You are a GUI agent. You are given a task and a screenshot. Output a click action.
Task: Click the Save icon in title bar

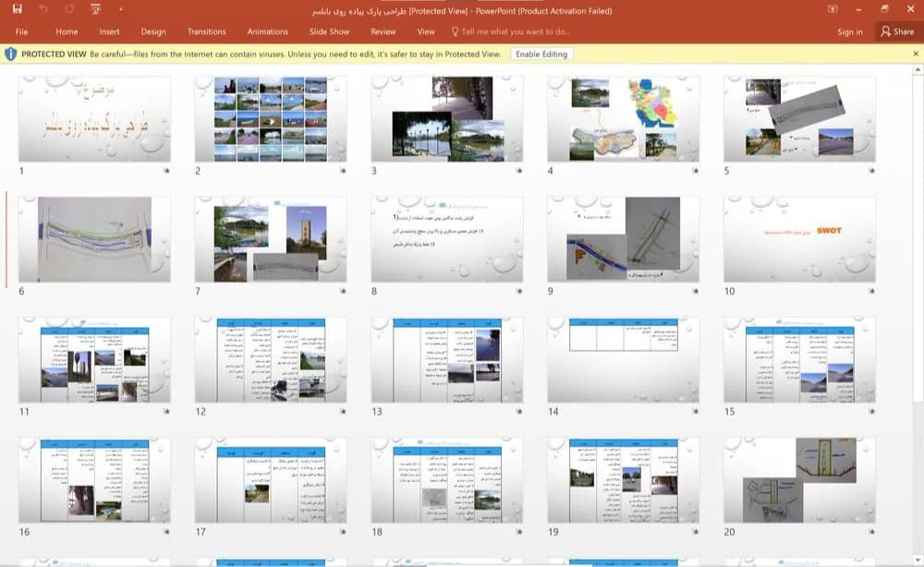[17, 9]
